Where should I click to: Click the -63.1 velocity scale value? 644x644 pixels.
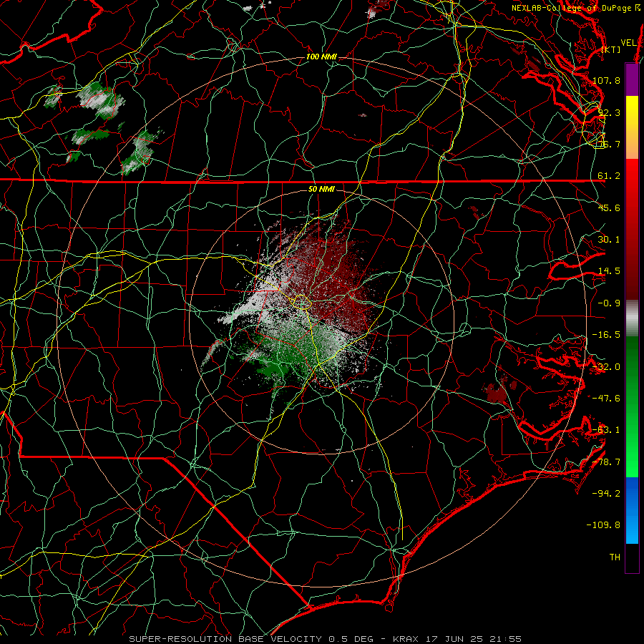[x=606, y=430]
